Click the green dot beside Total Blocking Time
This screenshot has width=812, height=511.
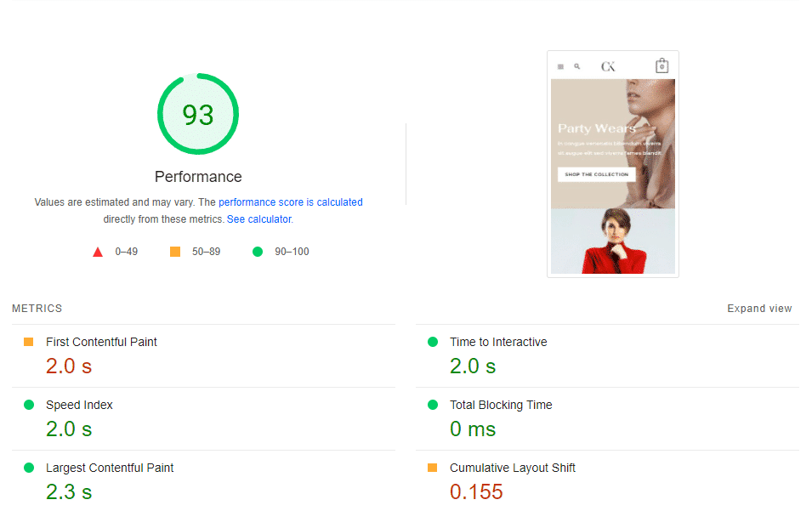tap(431, 405)
